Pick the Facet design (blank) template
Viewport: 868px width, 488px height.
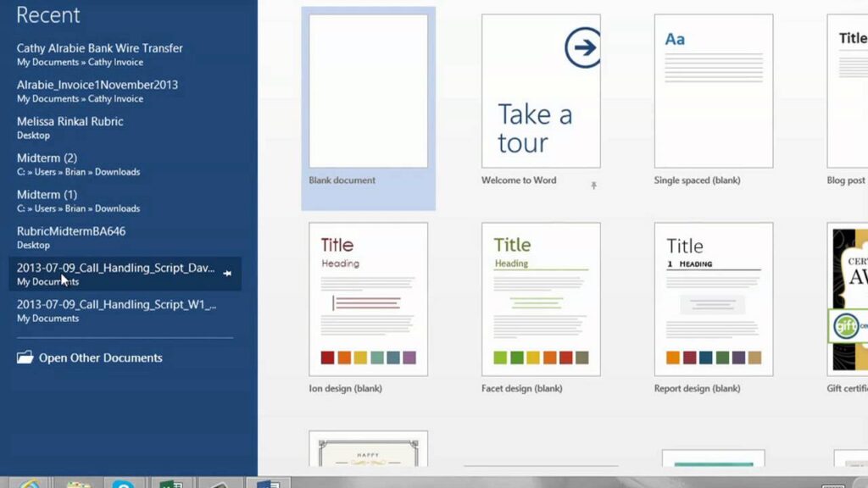point(541,299)
